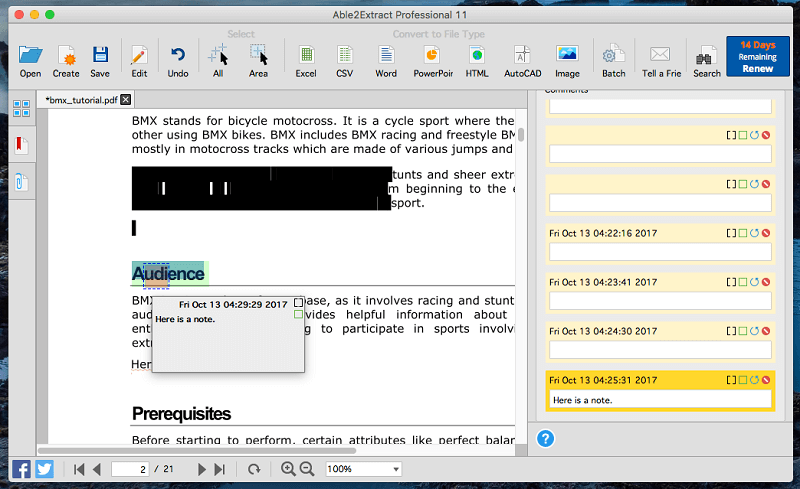
Task: Jump to the last page
Action: coord(219,469)
